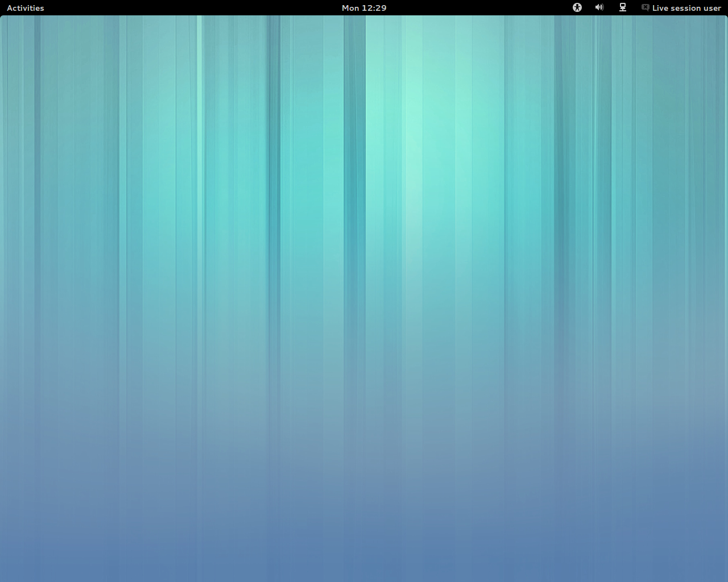Open network settings via the monitor icon
This screenshot has height=582, width=728.
622,7
